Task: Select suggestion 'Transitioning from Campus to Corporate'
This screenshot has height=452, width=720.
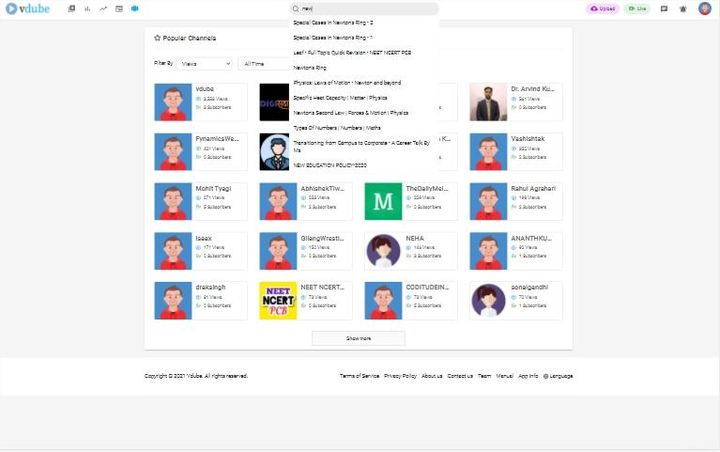Action: [362, 147]
